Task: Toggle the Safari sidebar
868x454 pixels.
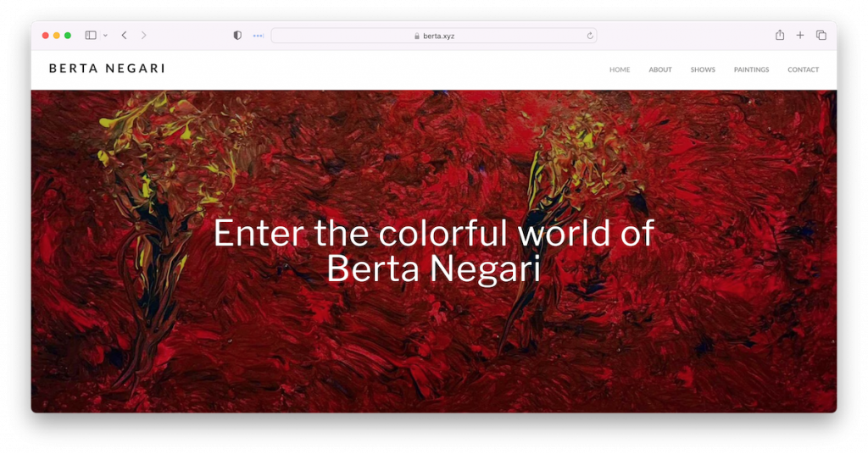Action: 91,36
